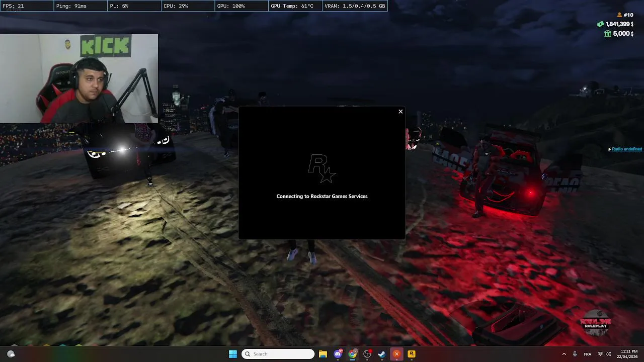Click the PL: 5% overlay stat
This screenshot has width=644, height=362.
134,6
